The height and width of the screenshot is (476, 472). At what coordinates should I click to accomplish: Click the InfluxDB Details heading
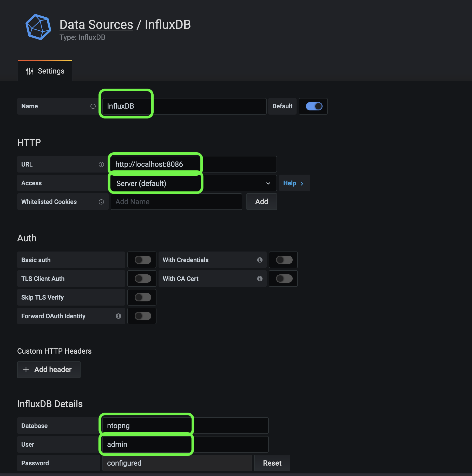pos(50,404)
